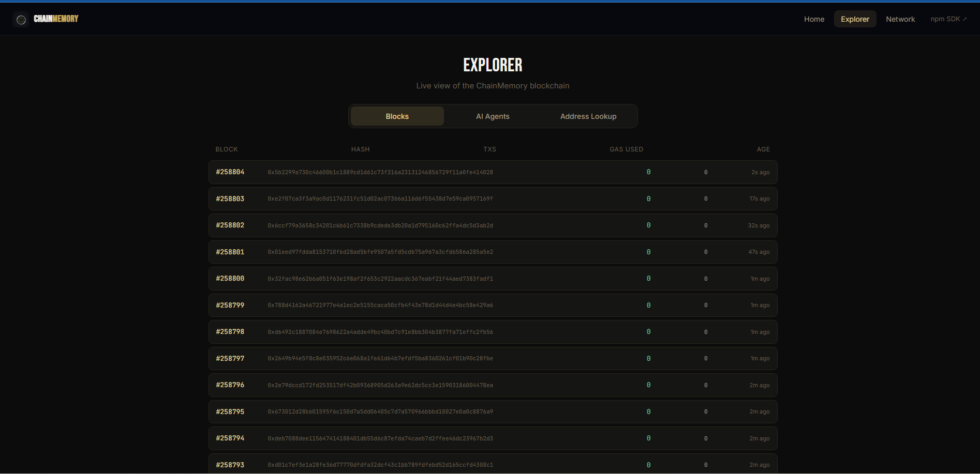Open block #258794 row
This screenshot has width=980, height=474.
493,438
